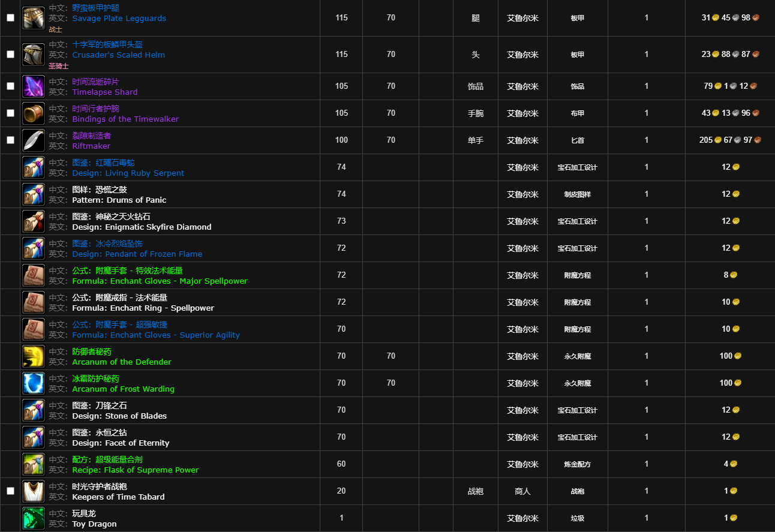Click the Bindings of the Timewalker icon
This screenshot has height=532, width=775.
point(33,113)
